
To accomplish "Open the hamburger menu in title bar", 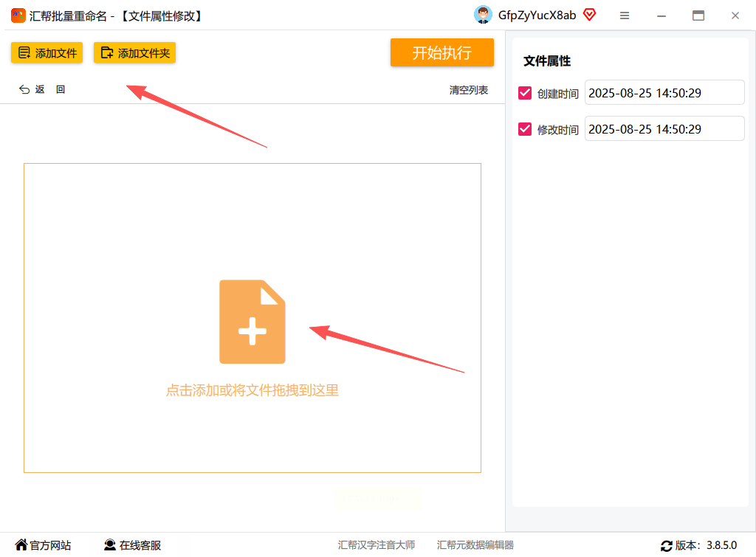I will (x=625, y=16).
